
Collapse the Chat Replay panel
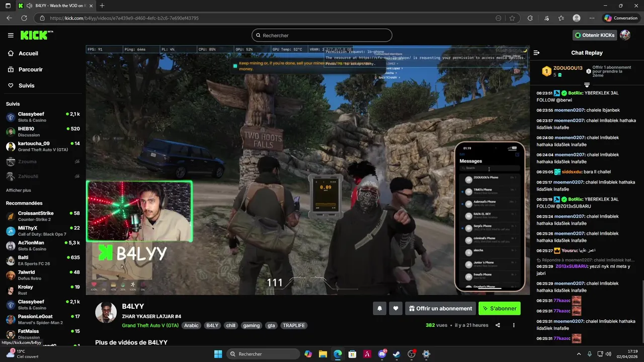[536, 53]
